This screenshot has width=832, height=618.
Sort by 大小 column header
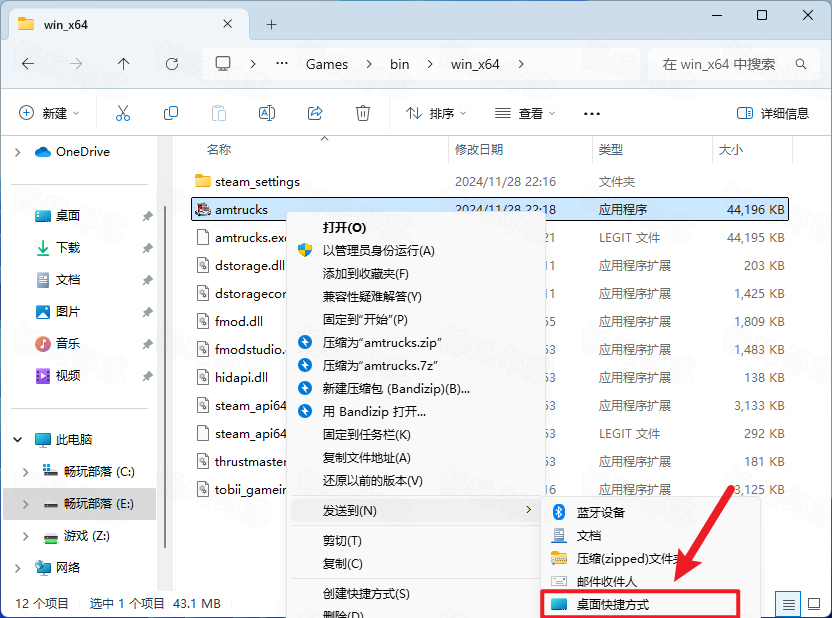click(731, 150)
